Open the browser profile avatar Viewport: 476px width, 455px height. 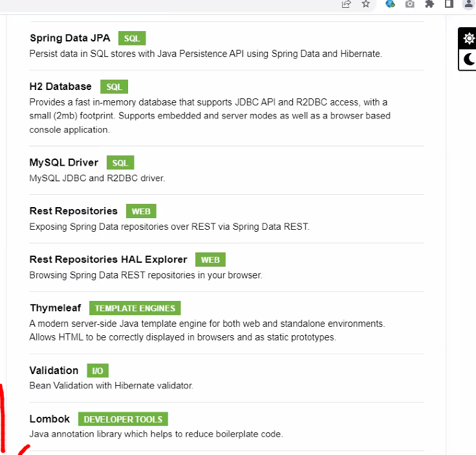tap(469, 4)
